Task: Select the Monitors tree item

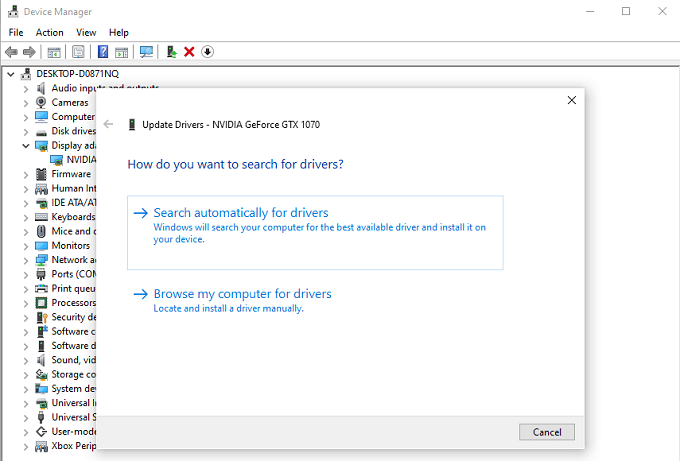Action: (70, 245)
